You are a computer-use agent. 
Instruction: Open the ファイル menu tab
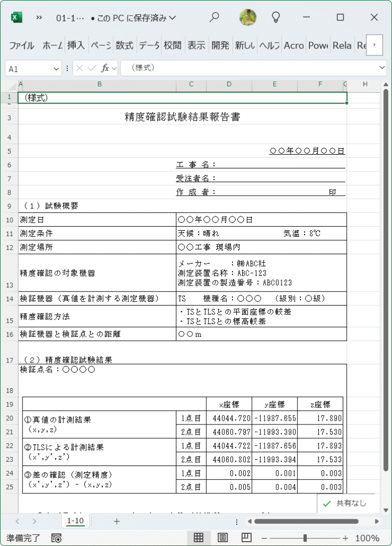coord(21,45)
